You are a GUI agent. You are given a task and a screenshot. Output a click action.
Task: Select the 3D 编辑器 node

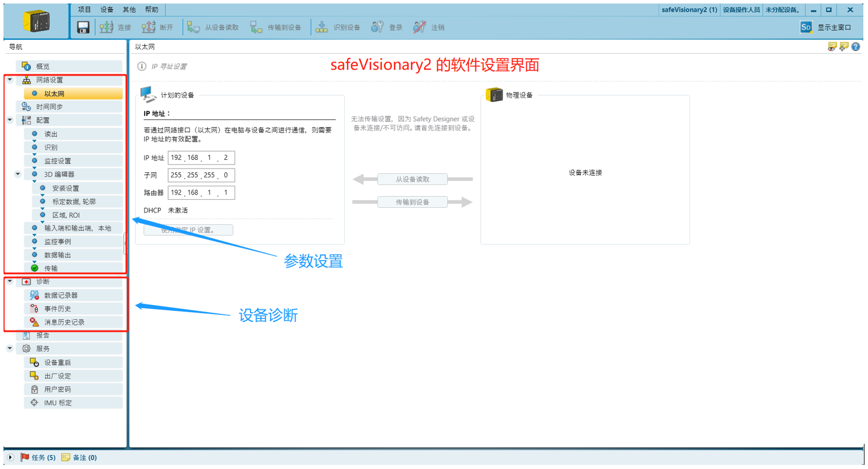pos(73,174)
